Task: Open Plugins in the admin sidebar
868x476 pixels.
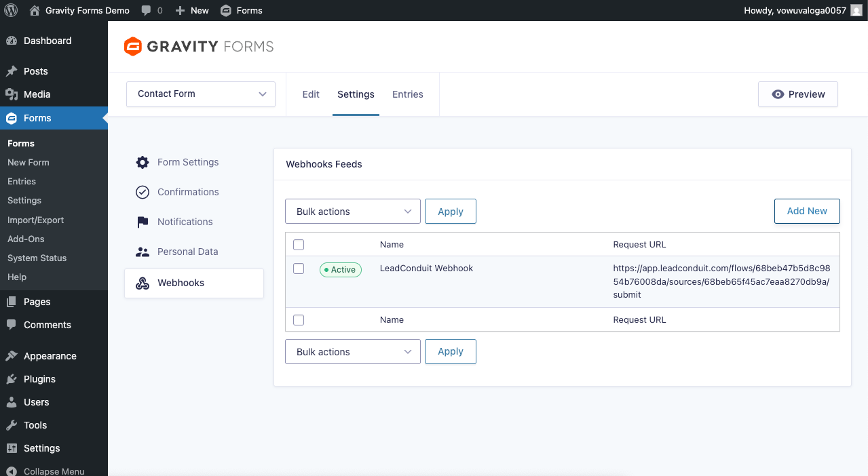Action: 39,379
